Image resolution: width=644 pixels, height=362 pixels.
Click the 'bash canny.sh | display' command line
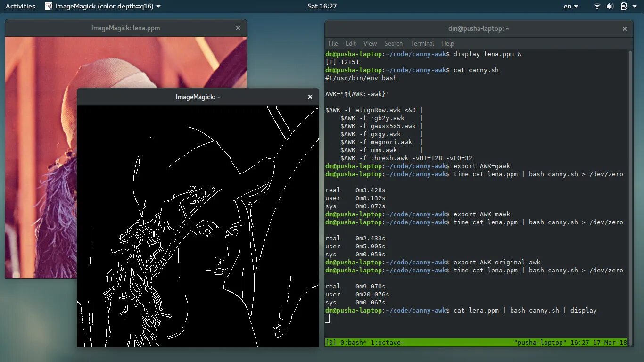point(525,311)
